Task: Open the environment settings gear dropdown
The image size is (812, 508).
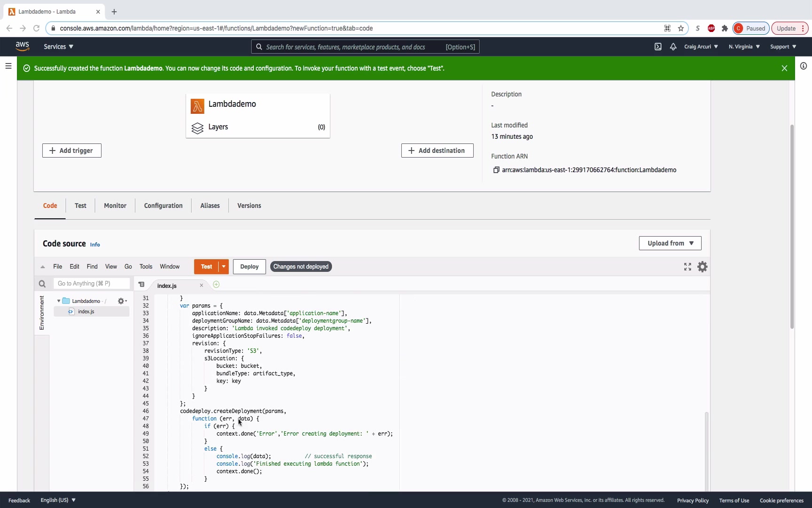Action: click(x=122, y=301)
